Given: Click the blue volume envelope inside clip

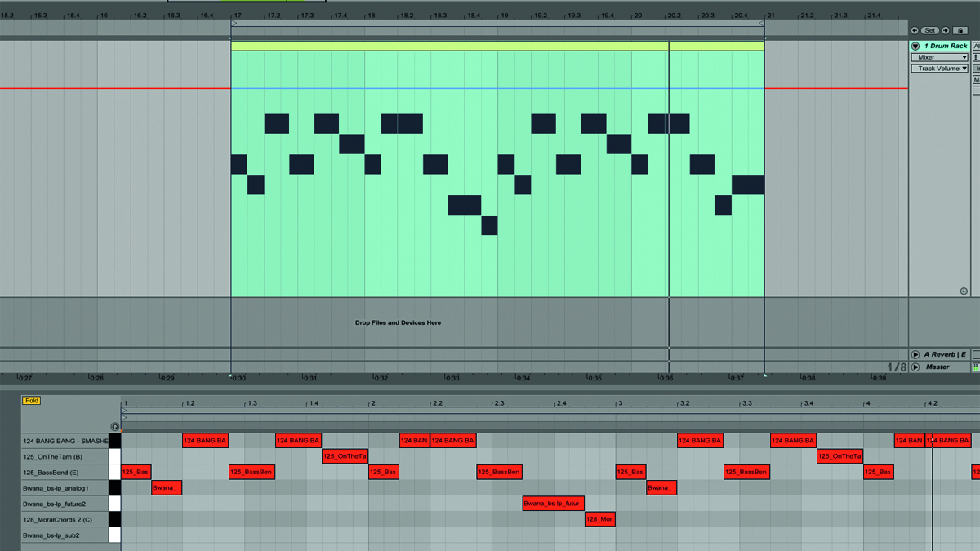Looking at the screenshot, I should tap(497, 89).
